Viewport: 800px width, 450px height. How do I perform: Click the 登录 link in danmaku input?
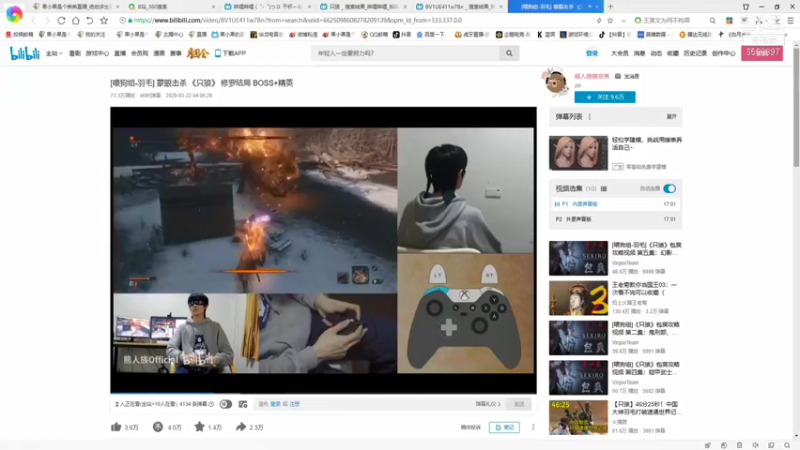[x=275, y=404]
